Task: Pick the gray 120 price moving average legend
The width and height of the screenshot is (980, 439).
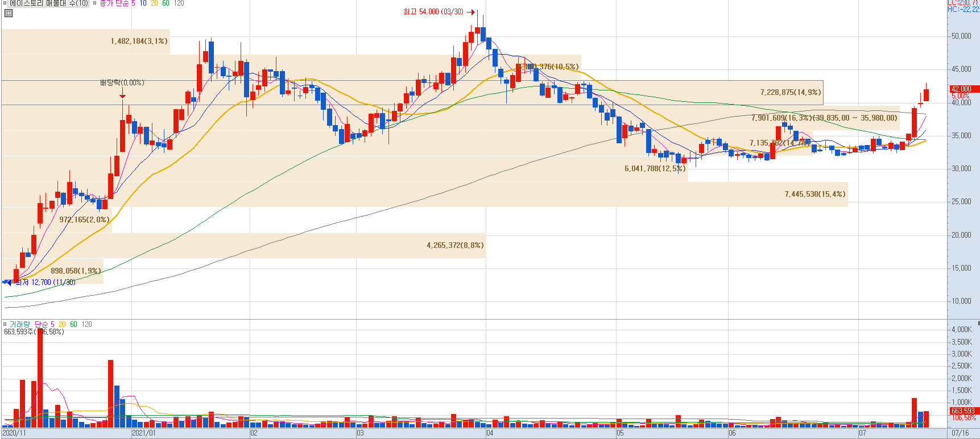Action: pos(179,3)
